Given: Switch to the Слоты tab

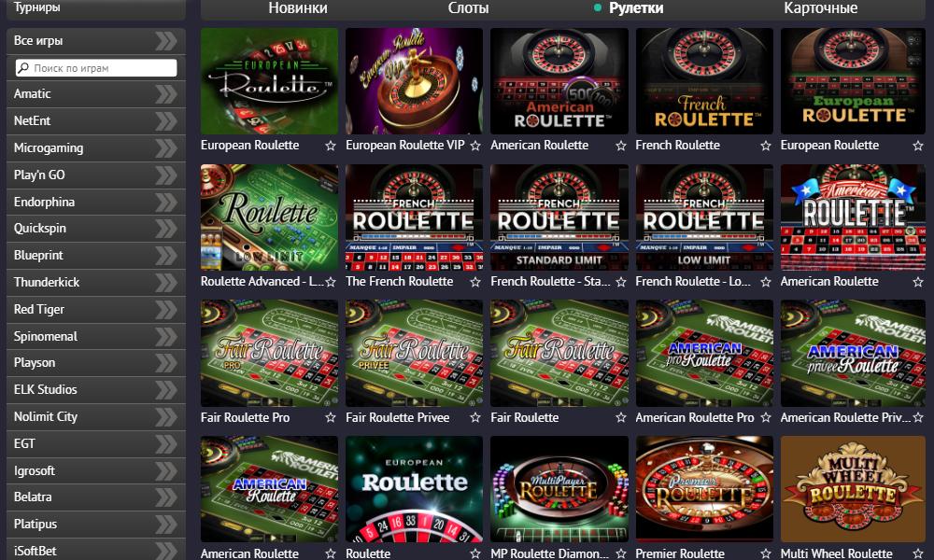Looking at the screenshot, I should [x=468, y=8].
